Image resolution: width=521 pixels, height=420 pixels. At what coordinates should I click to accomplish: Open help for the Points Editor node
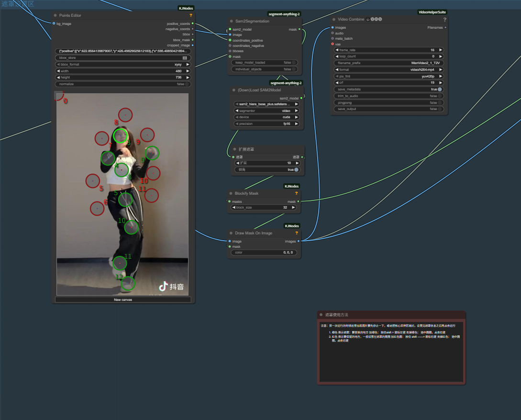pos(191,15)
